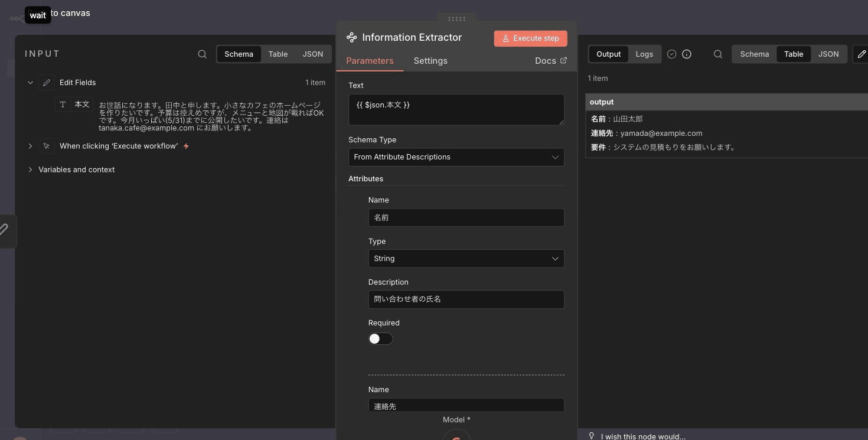Open the Schema Type dropdown
The width and height of the screenshot is (868, 440).
click(x=456, y=157)
